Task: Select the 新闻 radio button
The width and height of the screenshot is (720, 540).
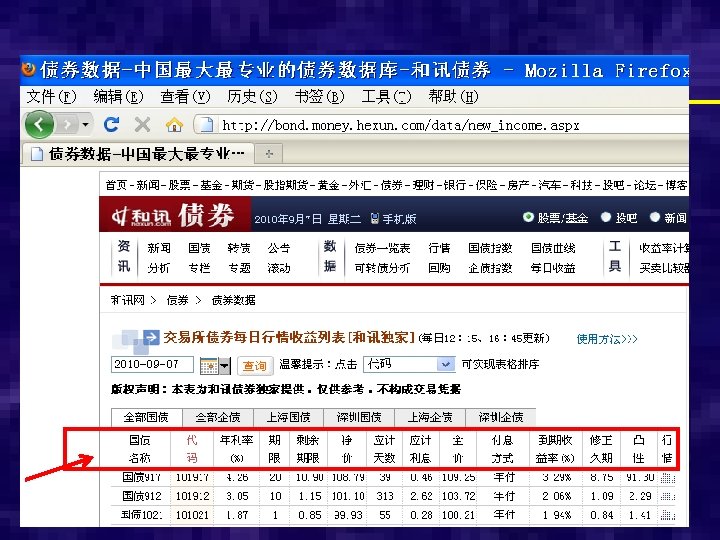Action: (x=655, y=217)
